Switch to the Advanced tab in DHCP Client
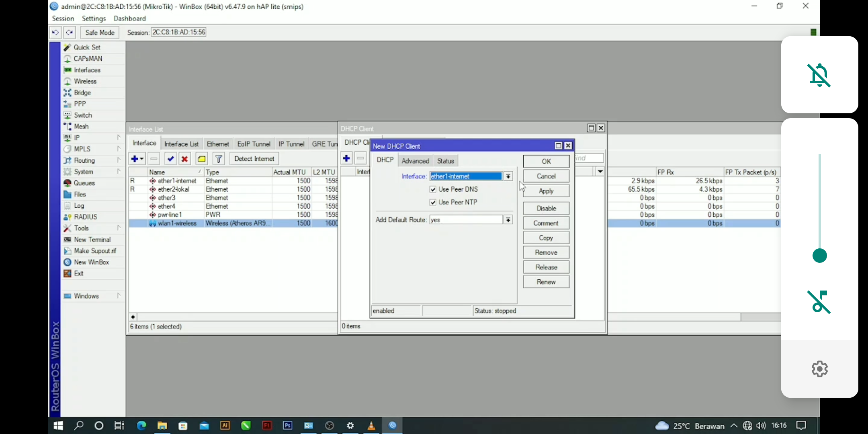 click(415, 161)
